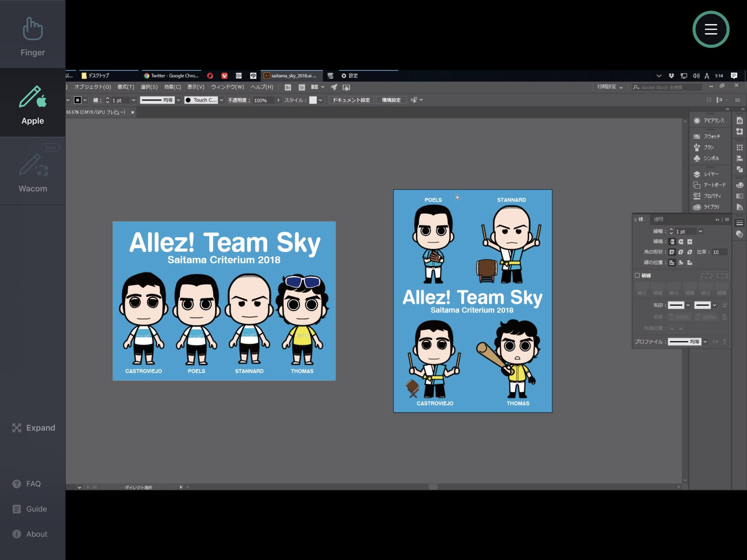Open the Color palette panel icon
The image size is (747, 560).
739,185
